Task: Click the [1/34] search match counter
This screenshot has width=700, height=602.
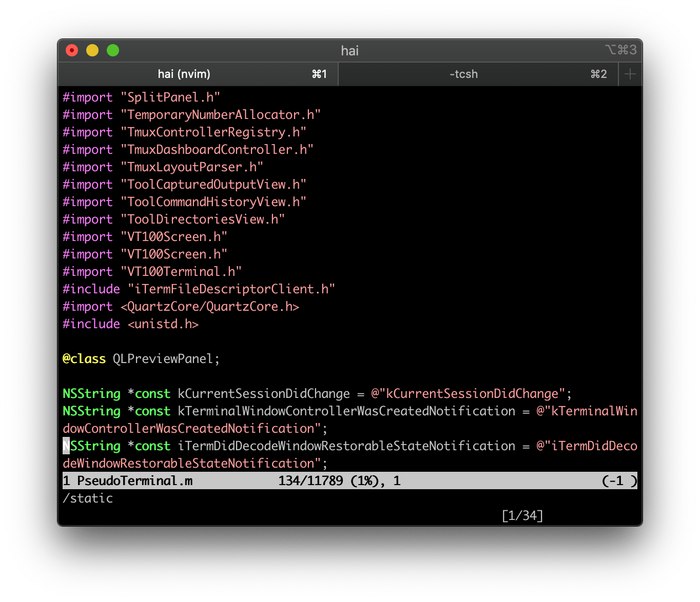Action: pos(523,515)
